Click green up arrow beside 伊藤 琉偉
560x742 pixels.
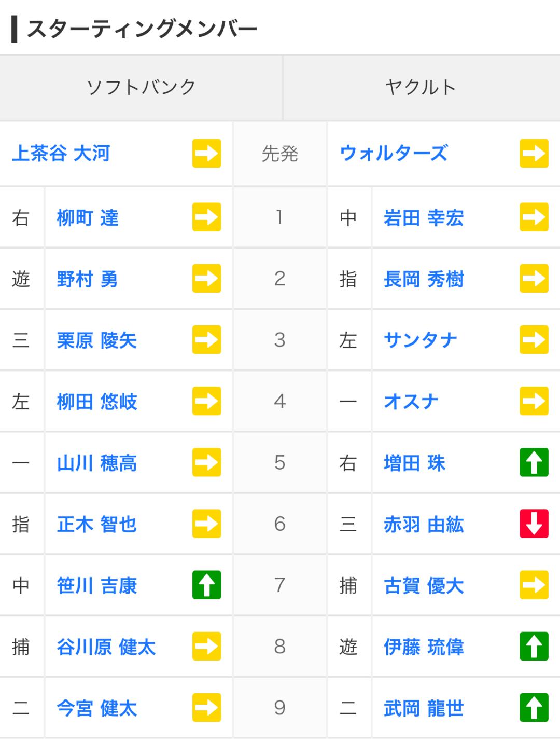pos(534,647)
